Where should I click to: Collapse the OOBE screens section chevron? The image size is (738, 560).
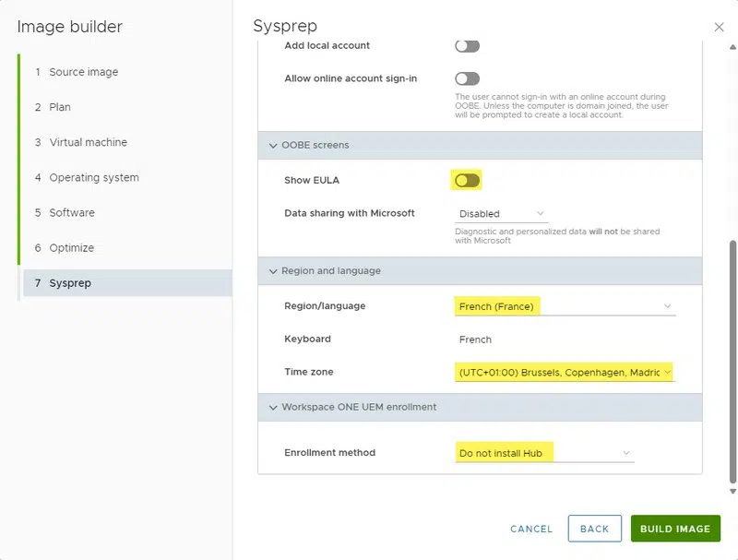pyautogui.click(x=273, y=146)
